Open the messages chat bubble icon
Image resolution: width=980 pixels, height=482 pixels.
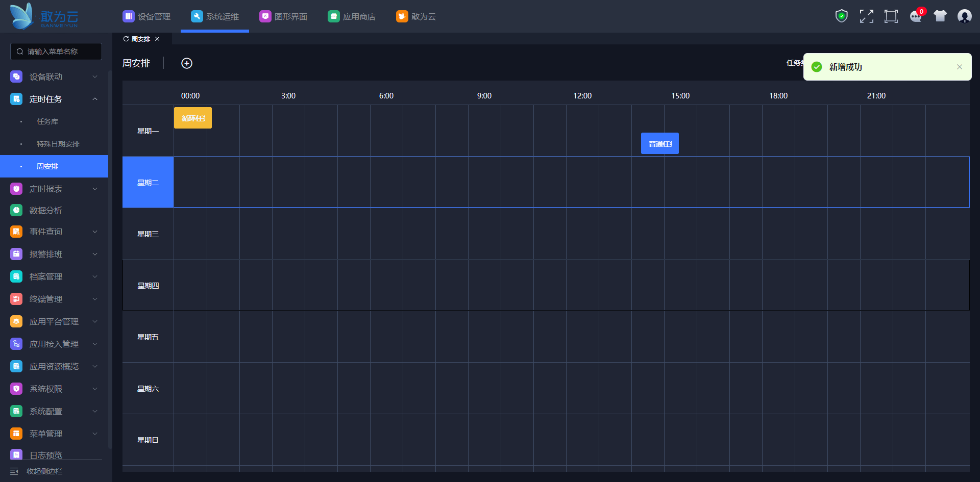[916, 16]
